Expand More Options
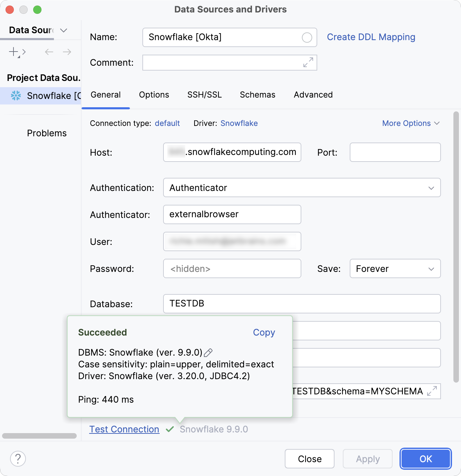 coord(411,123)
